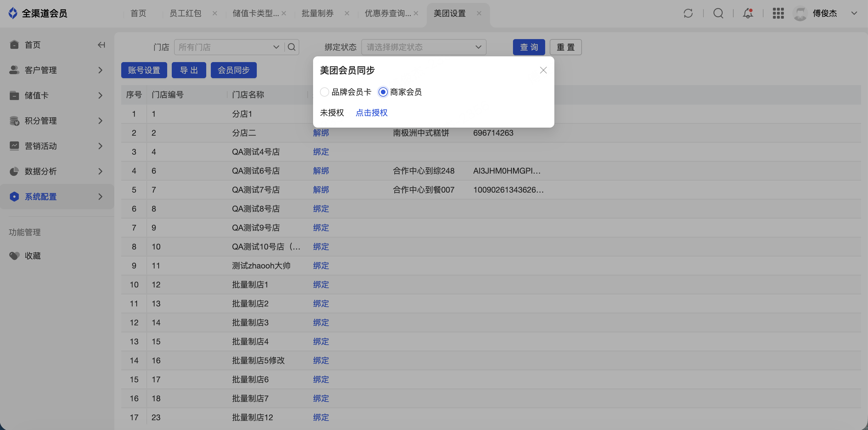
Task: Open the apps grid icon
Action: 778,13
